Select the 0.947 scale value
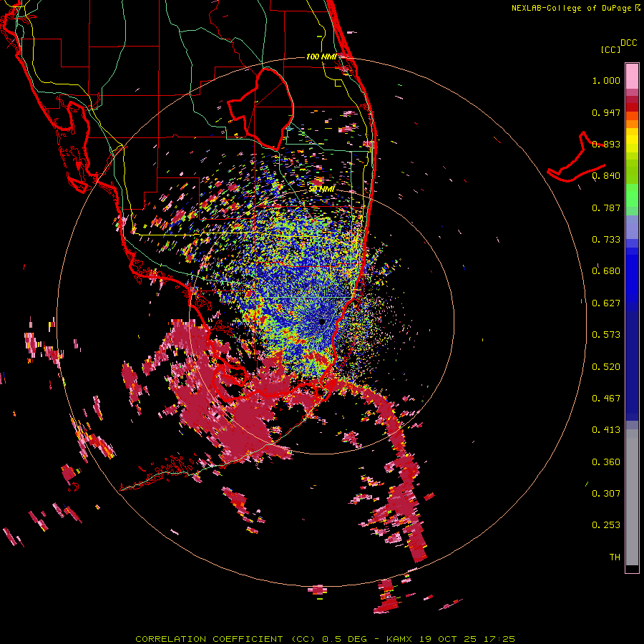The height and width of the screenshot is (644, 644). coord(606,112)
